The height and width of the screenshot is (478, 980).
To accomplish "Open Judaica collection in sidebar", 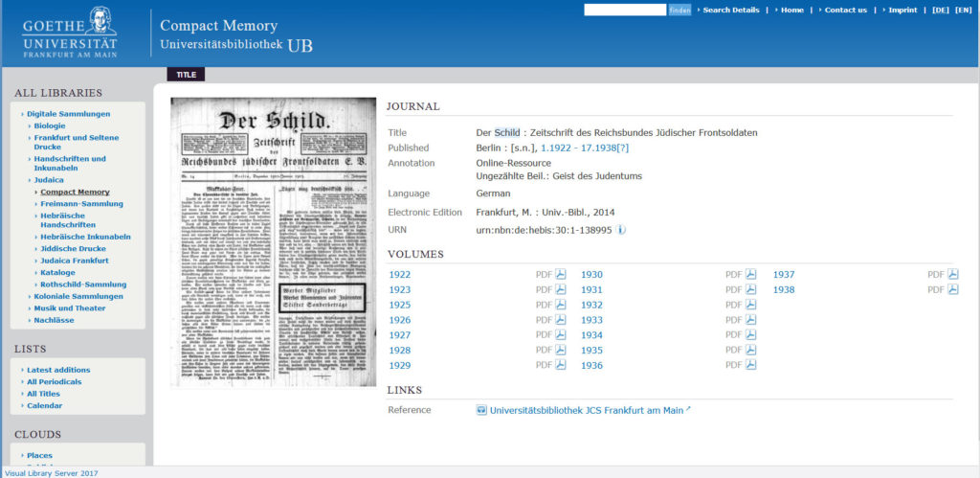I will (x=49, y=180).
